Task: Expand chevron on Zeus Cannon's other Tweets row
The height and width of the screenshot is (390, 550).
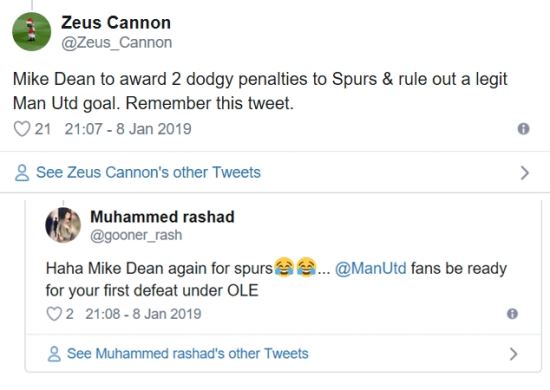Action: click(x=525, y=173)
